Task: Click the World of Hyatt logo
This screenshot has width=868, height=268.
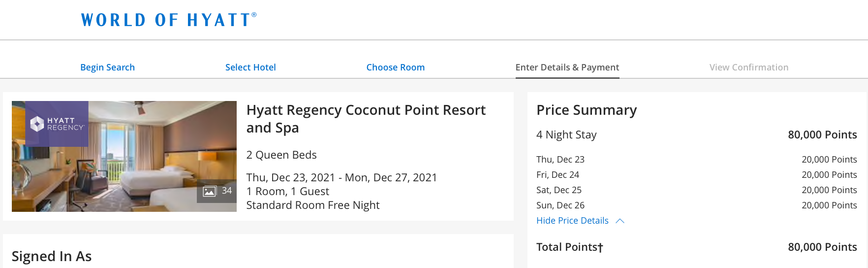Action: coord(168,20)
